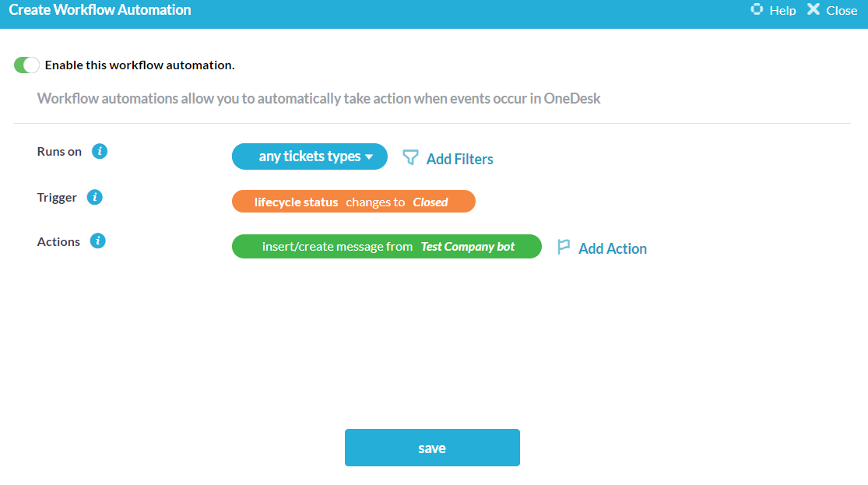
Task: Show info tooltip next to Actions
Action: 97,241
